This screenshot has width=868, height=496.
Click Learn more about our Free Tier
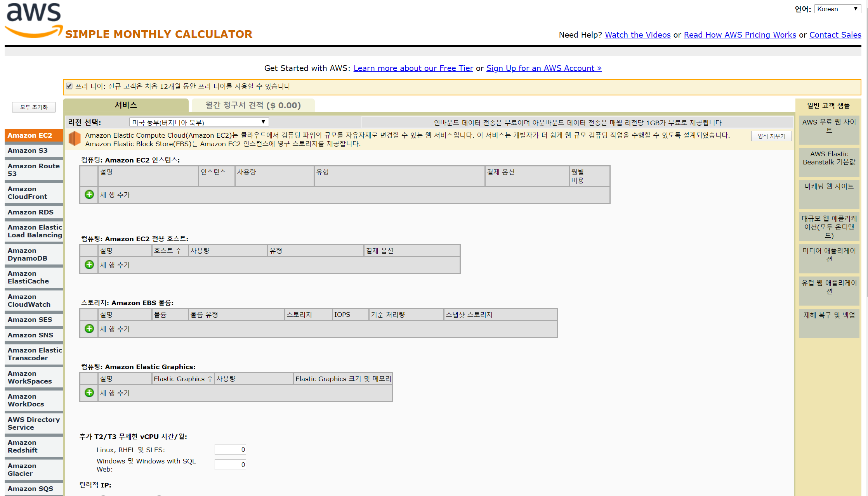coord(413,68)
